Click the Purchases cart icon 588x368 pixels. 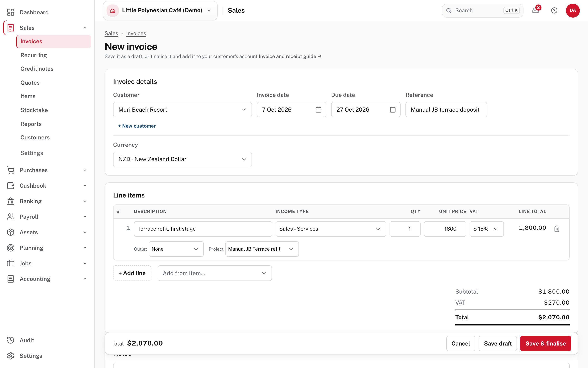11,170
